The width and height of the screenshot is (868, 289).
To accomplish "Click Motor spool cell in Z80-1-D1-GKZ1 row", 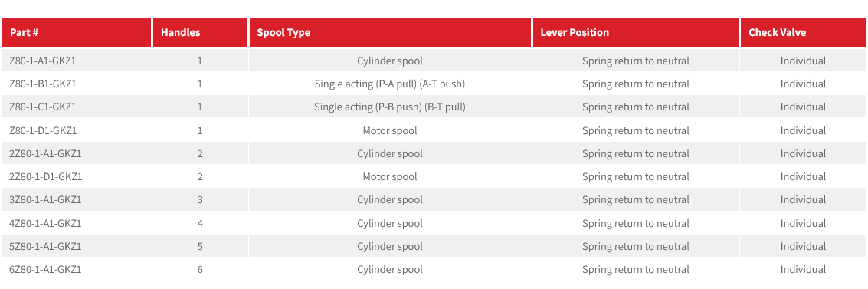I will click(390, 130).
